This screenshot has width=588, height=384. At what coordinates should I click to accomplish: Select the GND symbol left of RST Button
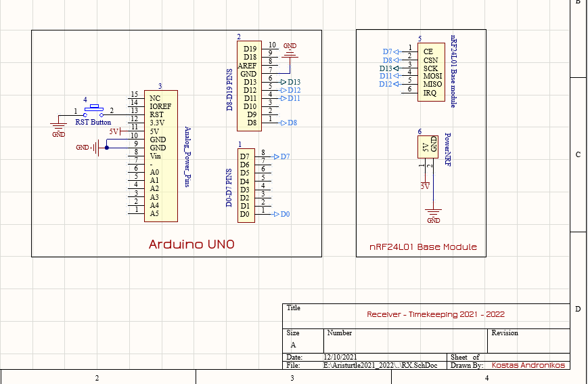59,128
